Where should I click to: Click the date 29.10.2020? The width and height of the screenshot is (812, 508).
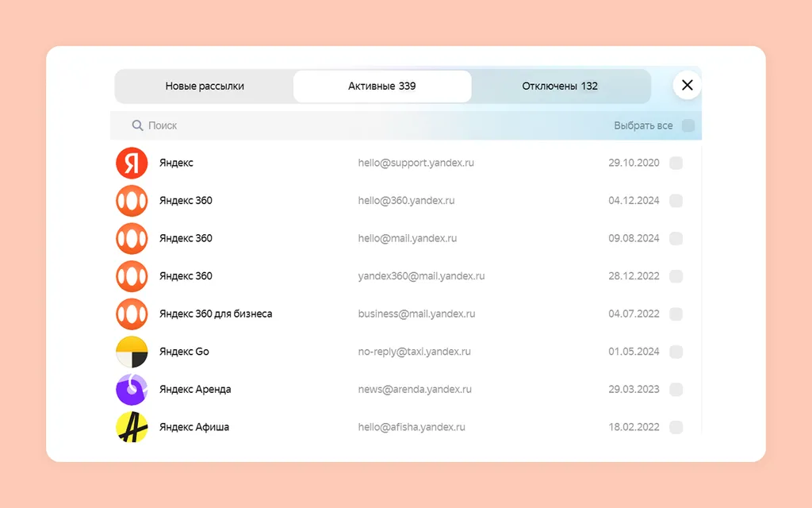click(634, 163)
